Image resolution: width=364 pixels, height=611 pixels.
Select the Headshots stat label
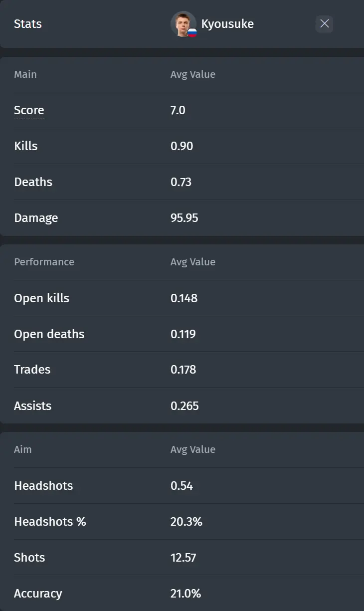pos(43,485)
